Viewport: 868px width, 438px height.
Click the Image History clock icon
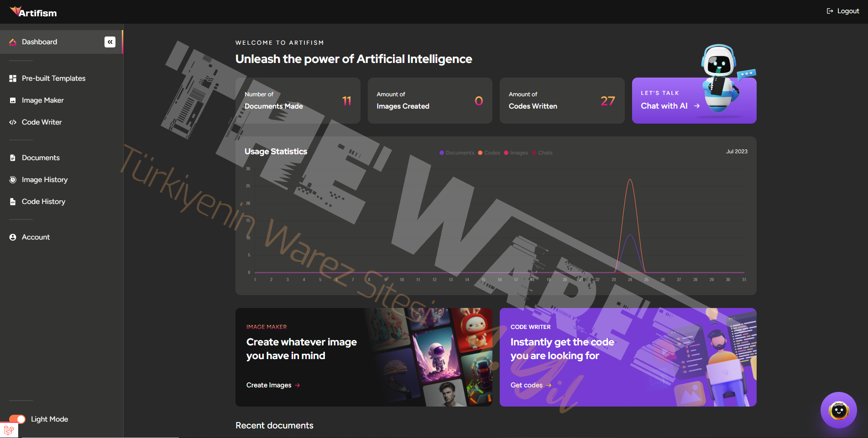(13, 180)
